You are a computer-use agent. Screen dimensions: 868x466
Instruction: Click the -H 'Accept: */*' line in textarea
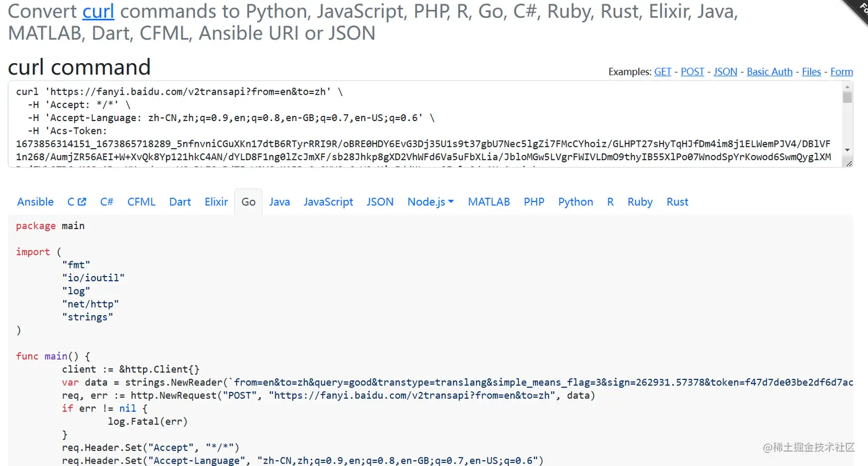tap(79, 105)
